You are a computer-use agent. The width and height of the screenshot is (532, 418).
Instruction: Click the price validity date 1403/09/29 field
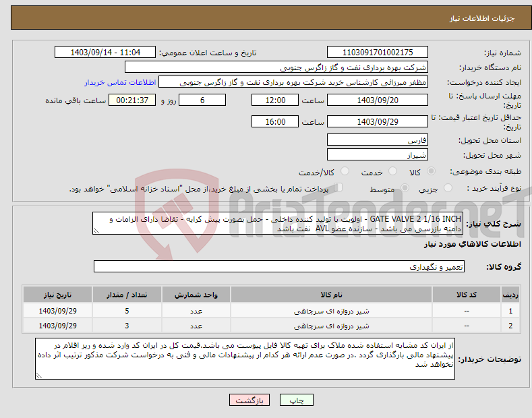[x=378, y=122]
